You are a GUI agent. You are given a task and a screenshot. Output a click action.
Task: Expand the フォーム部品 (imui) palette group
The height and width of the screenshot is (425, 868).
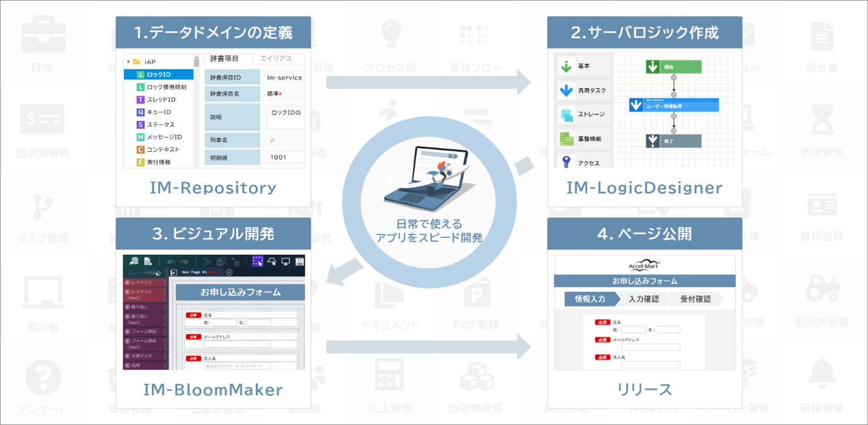pyautogui.click(x=144, y=344)
